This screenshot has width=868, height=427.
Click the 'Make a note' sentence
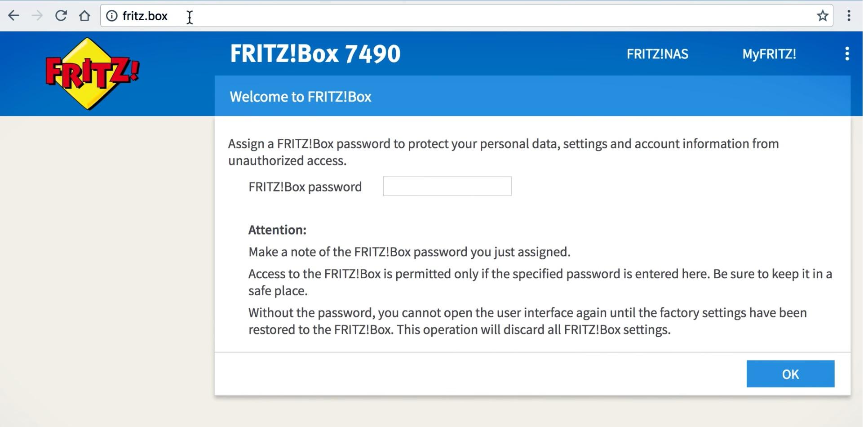(x=409, y=252)
